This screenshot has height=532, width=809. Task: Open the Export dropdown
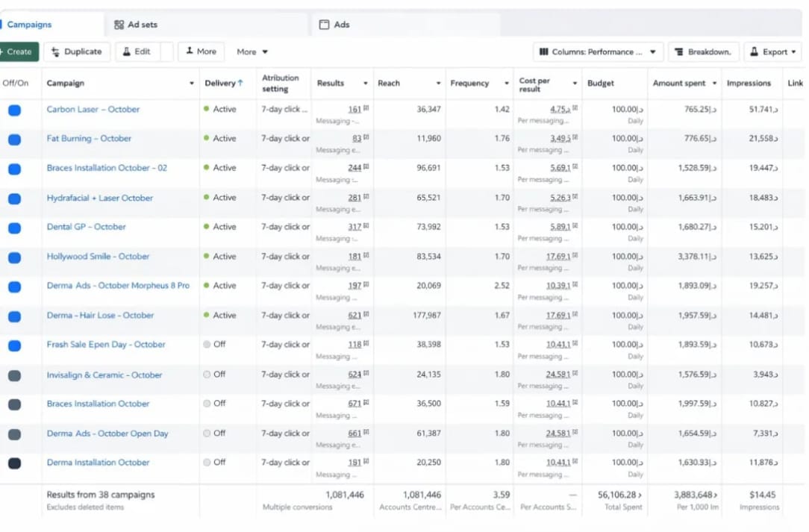tap(772, 51)
